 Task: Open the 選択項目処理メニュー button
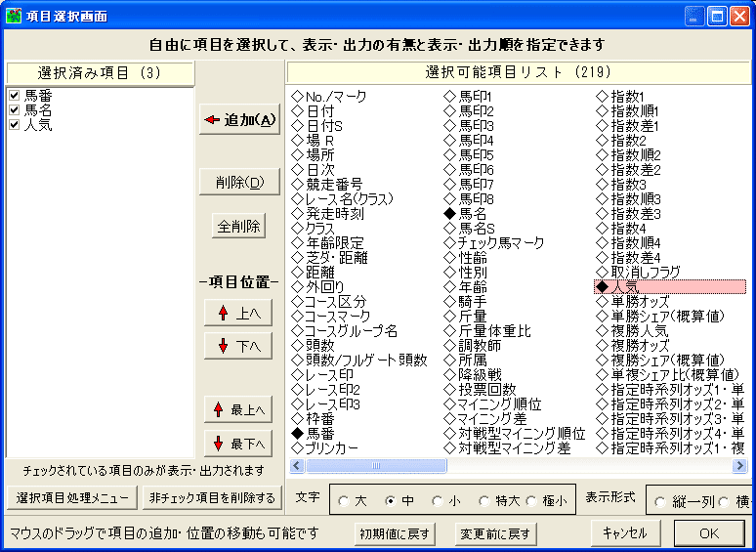pyautogui.click(x=72, y=497)
